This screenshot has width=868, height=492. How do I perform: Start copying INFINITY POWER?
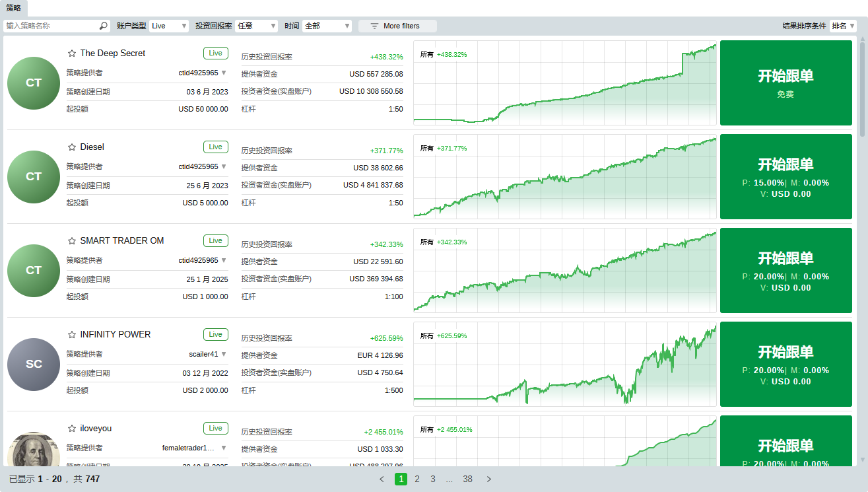click(x=785, y=365)
